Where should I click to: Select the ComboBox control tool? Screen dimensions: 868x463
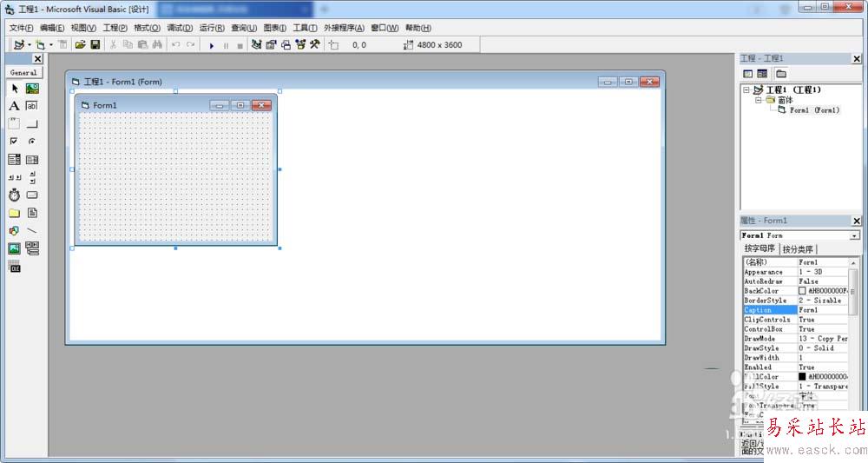[x=15, y=160]
